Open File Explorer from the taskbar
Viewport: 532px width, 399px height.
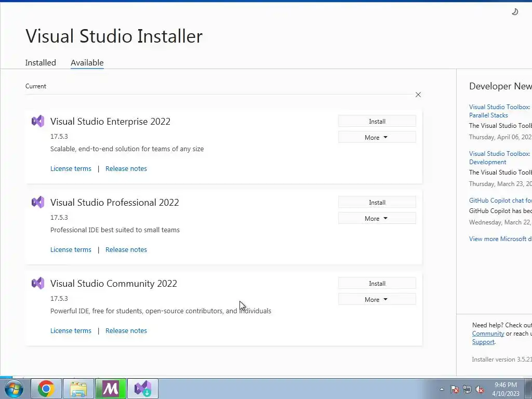[x=78, y=389]
